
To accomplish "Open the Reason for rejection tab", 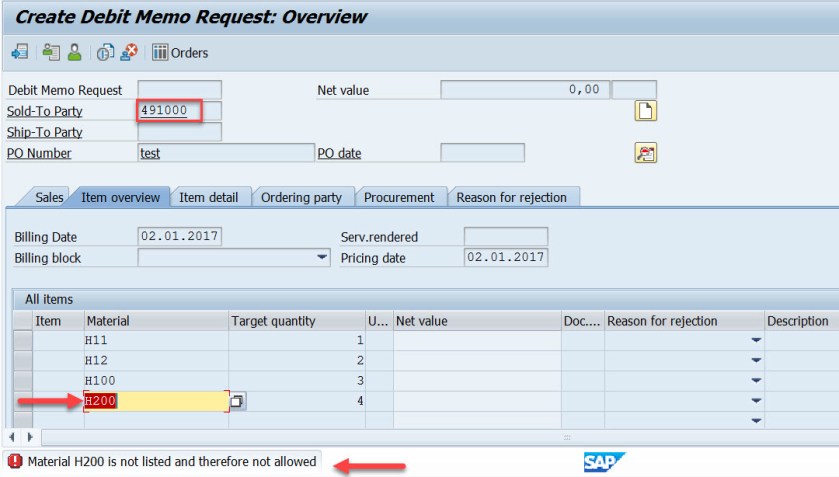I will (x=512, y=198).
